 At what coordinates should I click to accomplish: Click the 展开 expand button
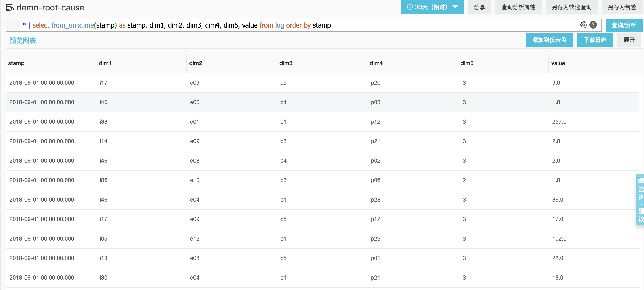coord(629,40)
